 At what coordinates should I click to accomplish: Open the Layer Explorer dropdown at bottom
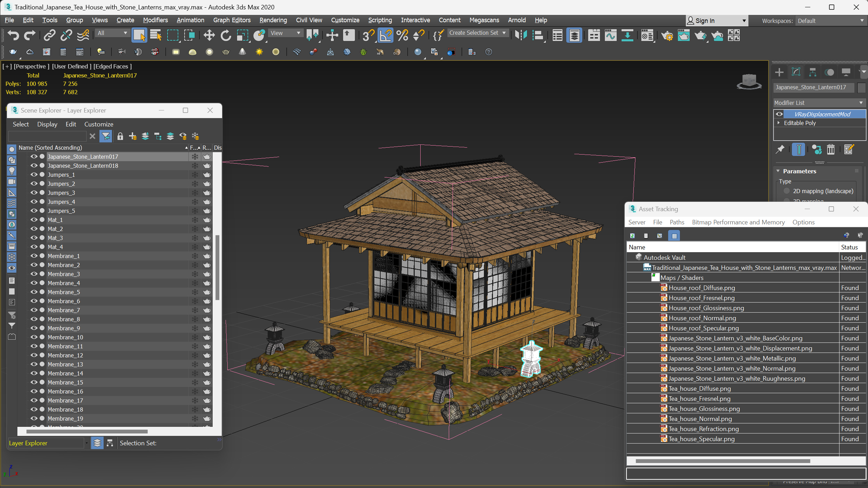pos(86,443)
